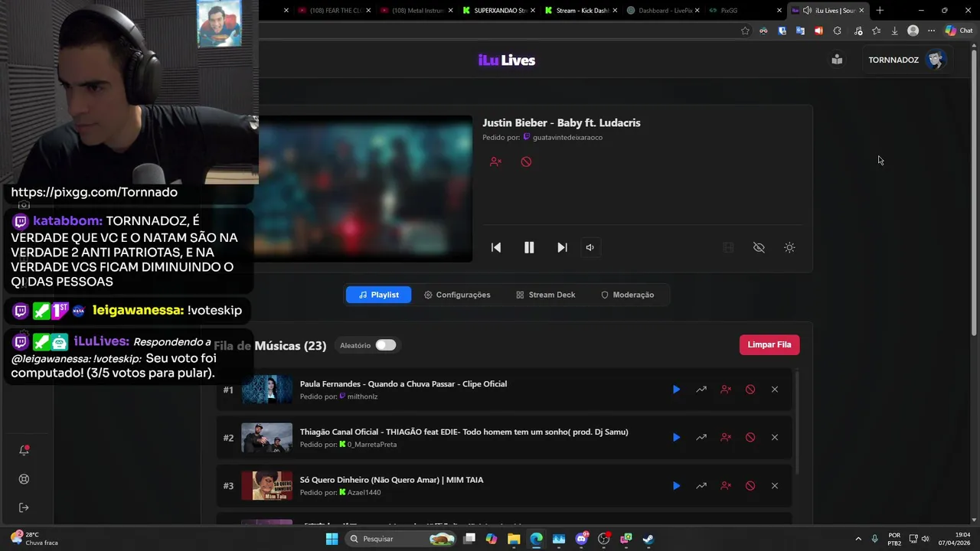Switch to the Moderação tab
The image size is (980, 551).
(627, 295)
